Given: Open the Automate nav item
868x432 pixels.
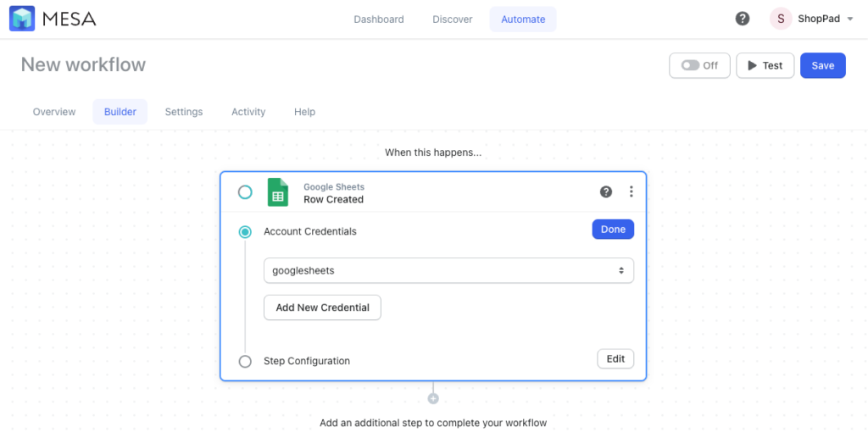Looking at the screenshot, I should point(523,19).
